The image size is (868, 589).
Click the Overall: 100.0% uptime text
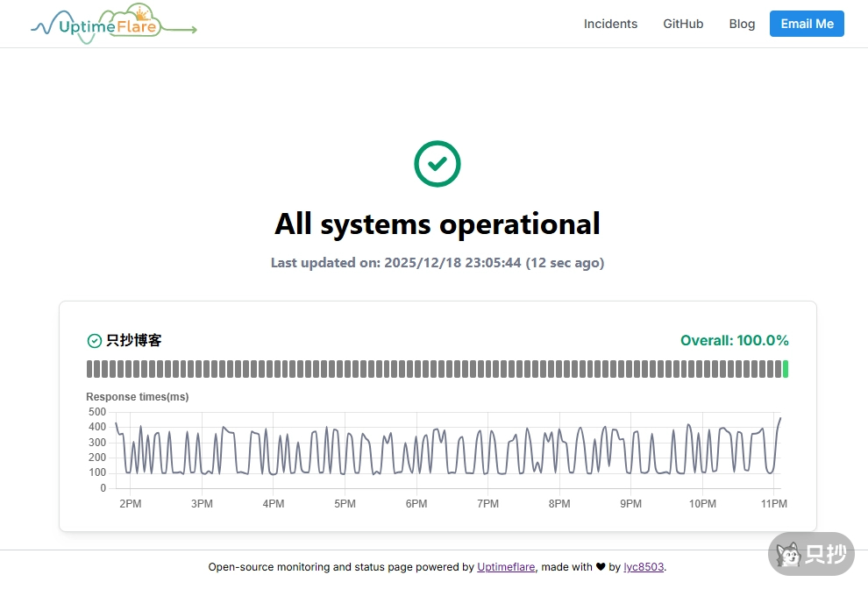734,341
